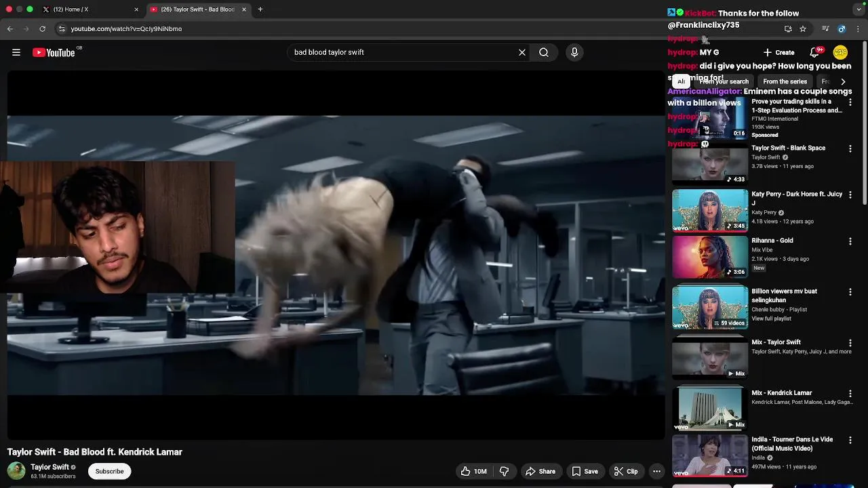The image size is (868, 488).
Task: Play Katy Perry - Dark Horse thumbnail
Action: 709,210
